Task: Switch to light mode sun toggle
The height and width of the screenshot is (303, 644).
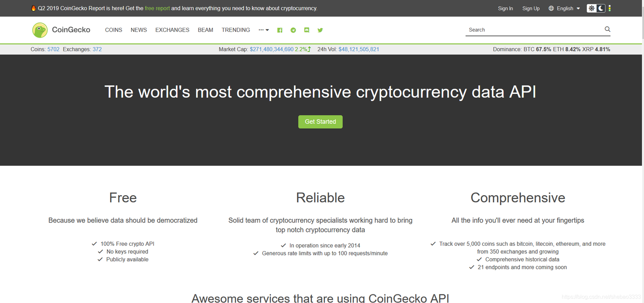Action: (x=592, y=8)
